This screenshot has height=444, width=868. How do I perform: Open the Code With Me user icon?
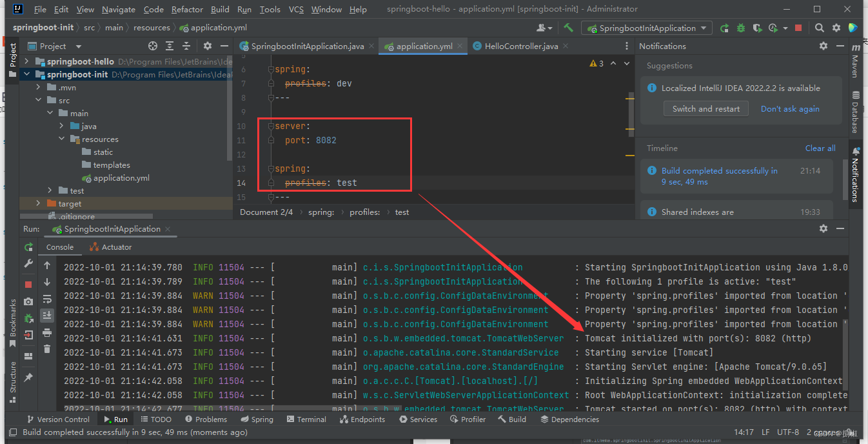coord(545,28)
